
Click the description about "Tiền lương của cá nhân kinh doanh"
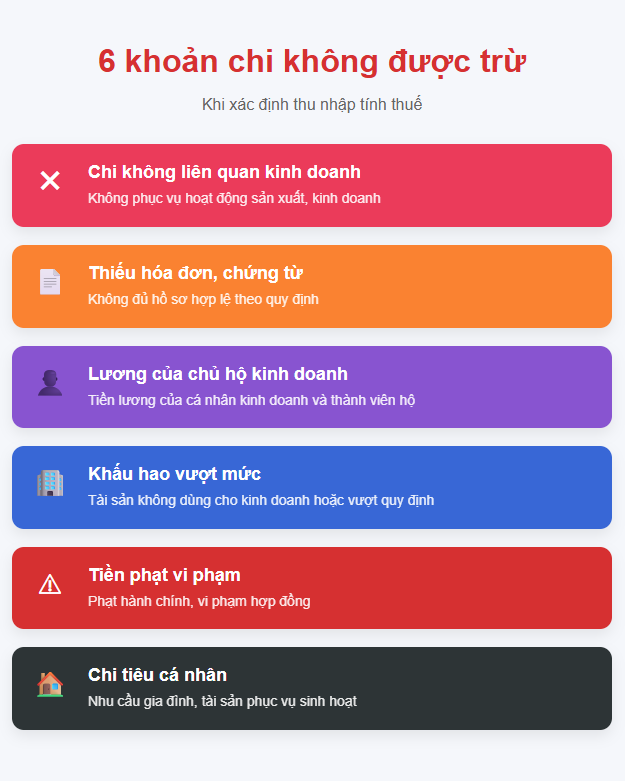(x=251, y=400)
